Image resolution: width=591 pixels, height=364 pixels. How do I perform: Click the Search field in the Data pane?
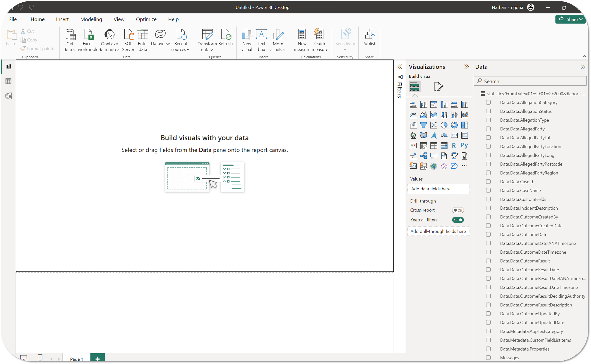click(x=530, y=81)
